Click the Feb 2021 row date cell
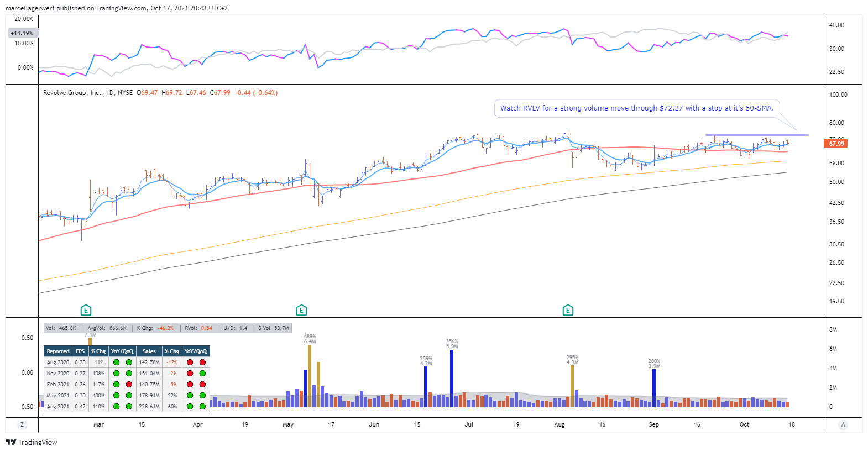The image size is (868, 452). click(x=58, y=385)
